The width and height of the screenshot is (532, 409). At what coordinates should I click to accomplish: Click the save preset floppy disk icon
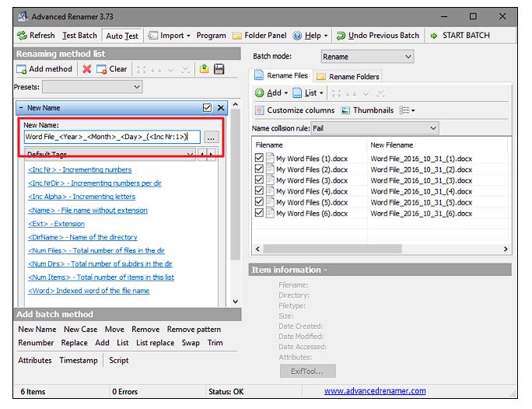click(x=219, y=69)
